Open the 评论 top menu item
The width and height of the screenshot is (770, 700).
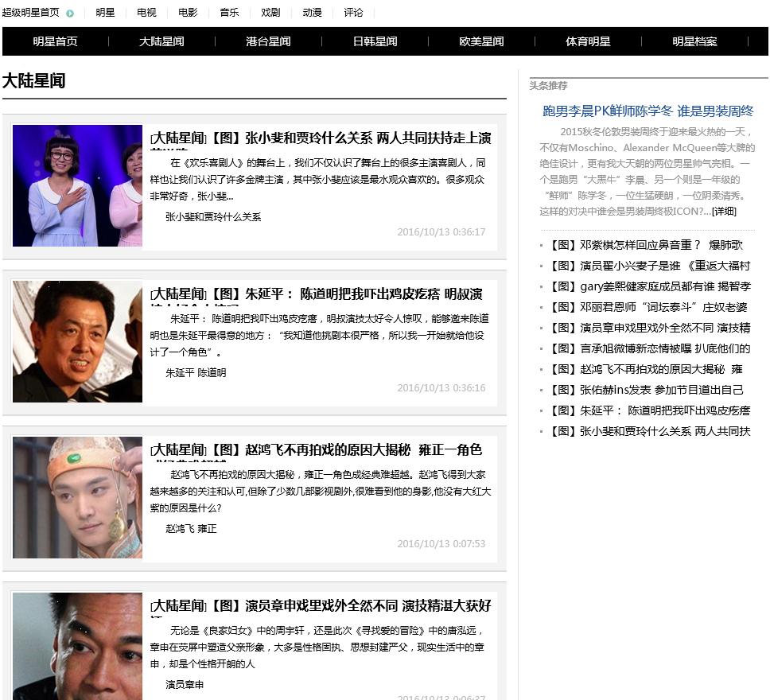click(353, 12)
